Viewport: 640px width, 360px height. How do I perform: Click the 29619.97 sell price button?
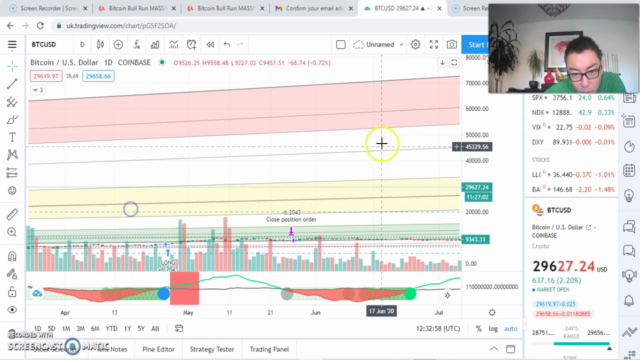(46, 76)
